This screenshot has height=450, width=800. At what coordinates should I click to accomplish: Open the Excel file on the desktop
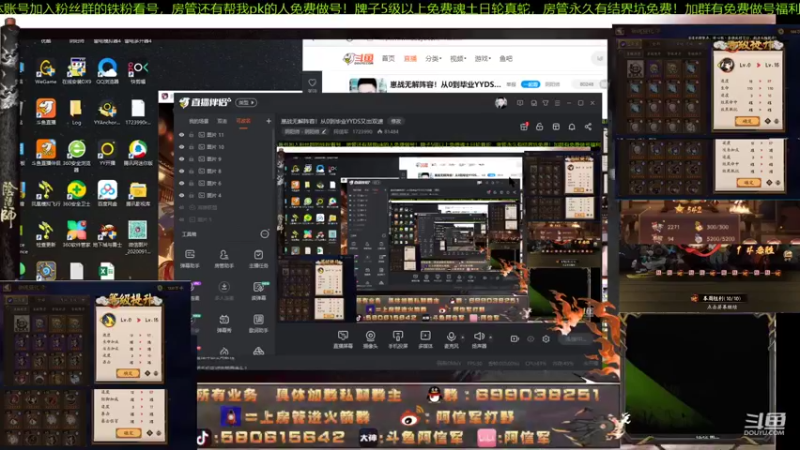[106, 270]
